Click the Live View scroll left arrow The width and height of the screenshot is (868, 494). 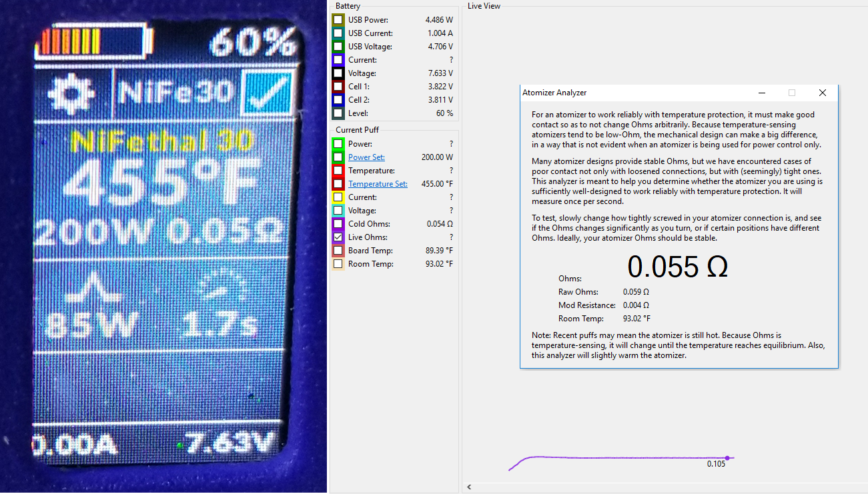(x=469, y=487)
